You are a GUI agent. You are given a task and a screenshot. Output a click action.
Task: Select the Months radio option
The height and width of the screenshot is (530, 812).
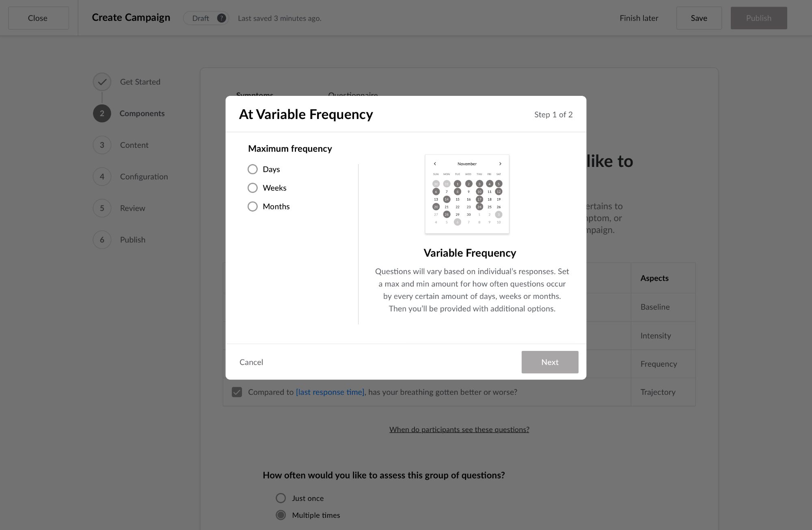(x=253, y=207)
